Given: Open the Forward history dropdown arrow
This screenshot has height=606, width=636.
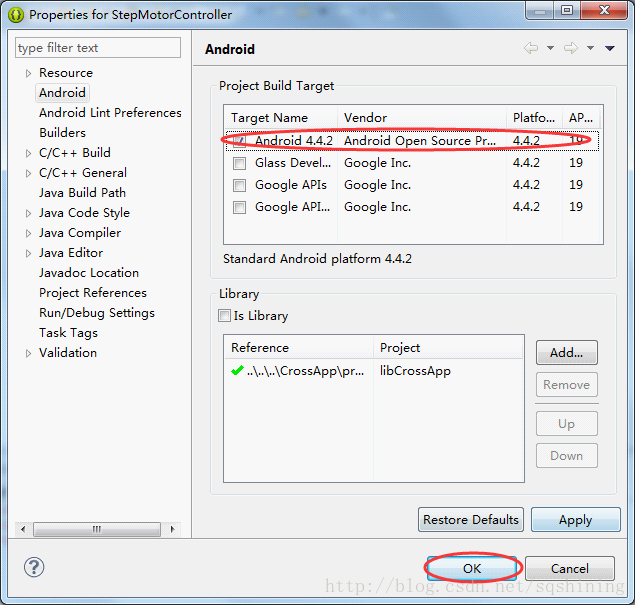Looking at the screenshot, I should (591, 48).
